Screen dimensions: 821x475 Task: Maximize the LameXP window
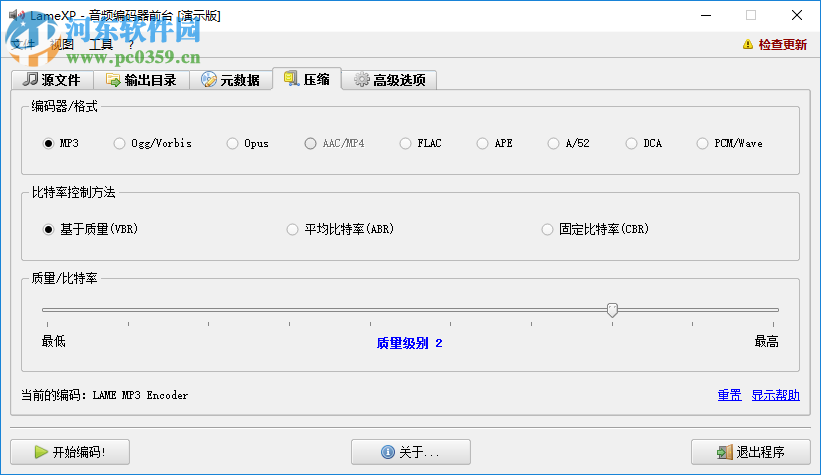(751, 15)
